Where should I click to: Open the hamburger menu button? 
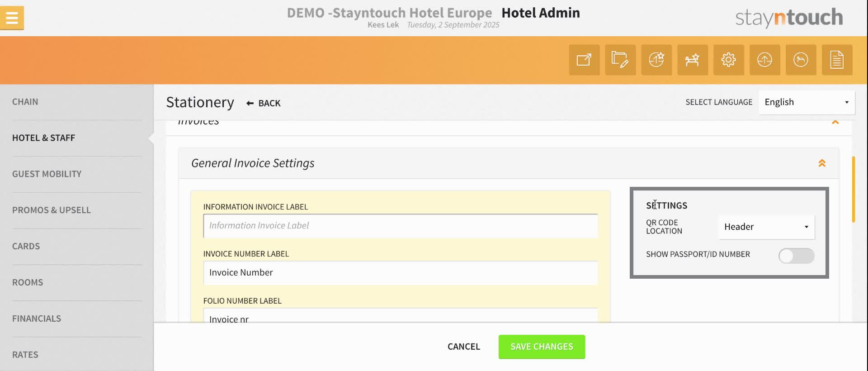(x=12, y=18)
